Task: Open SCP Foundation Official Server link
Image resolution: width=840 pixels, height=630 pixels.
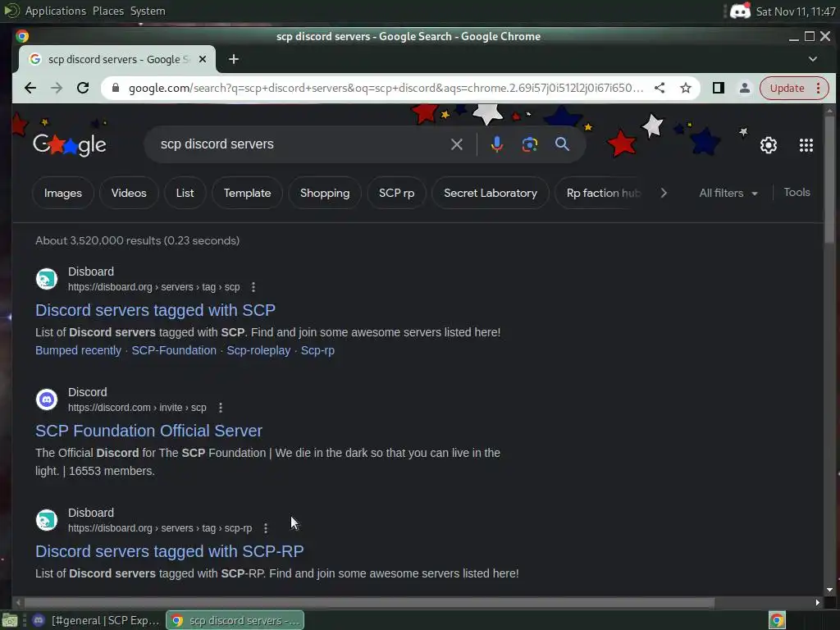Action: pos(149,431)
